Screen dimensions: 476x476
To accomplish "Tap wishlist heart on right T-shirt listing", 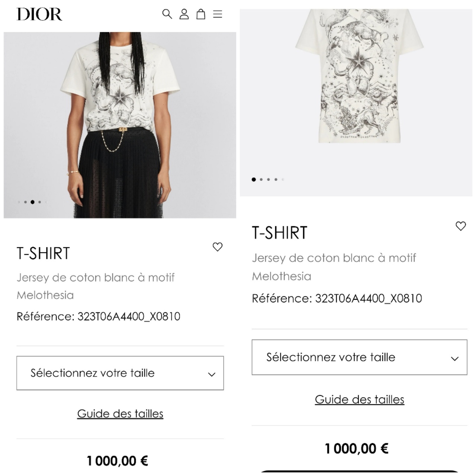I will pos(461,226).
